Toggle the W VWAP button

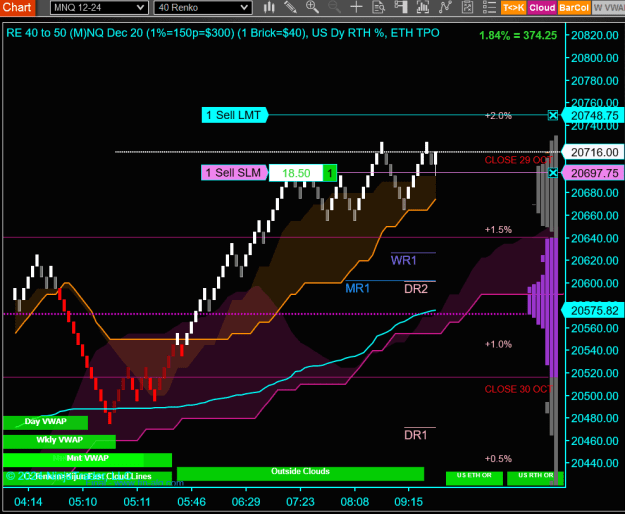pos(608,8)
